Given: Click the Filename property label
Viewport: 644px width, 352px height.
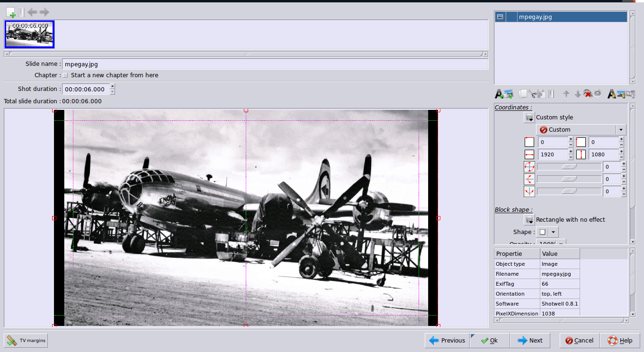Looking at the screenshot, I should pos(517,274).
